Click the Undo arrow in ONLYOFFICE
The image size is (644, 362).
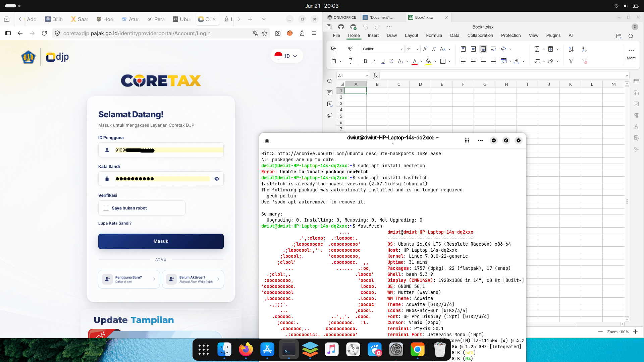point(365,27)
